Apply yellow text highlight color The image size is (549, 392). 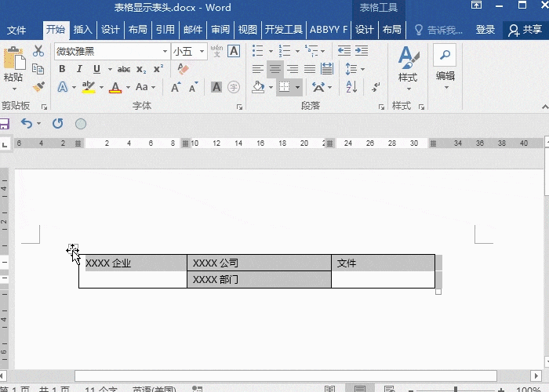[x=88, y=87]
